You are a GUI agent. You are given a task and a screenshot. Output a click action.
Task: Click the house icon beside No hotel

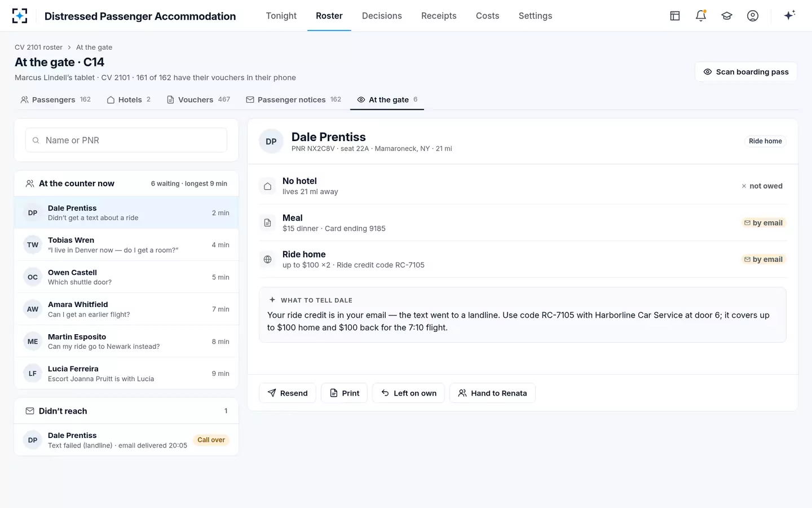[268, 186]
